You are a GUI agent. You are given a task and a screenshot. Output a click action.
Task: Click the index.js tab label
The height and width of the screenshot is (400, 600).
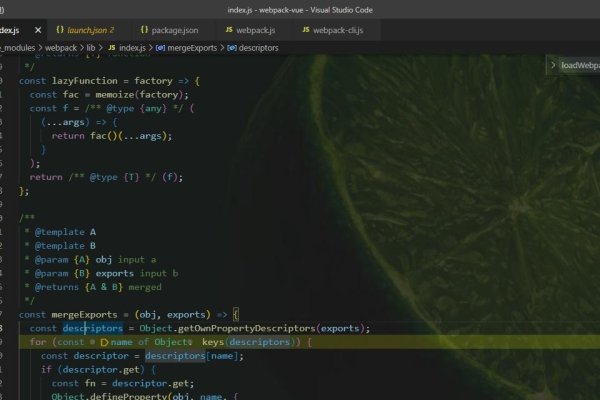[x=10, y=30]
